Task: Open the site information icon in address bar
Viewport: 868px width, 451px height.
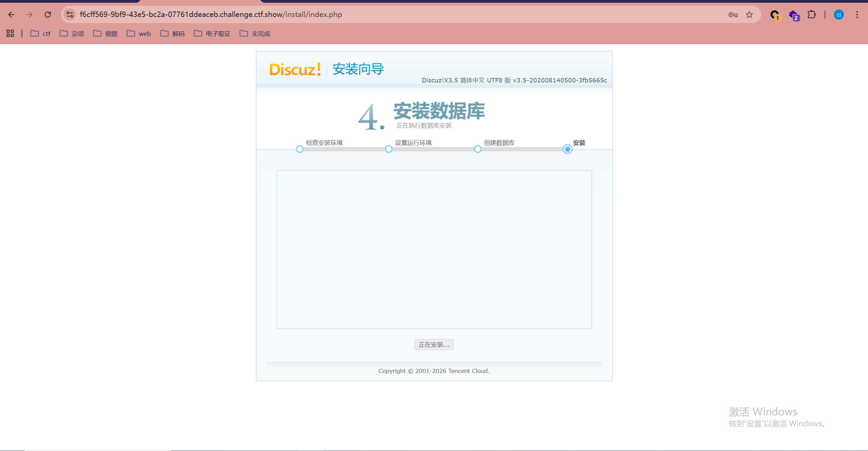Action: click(70, 15)
